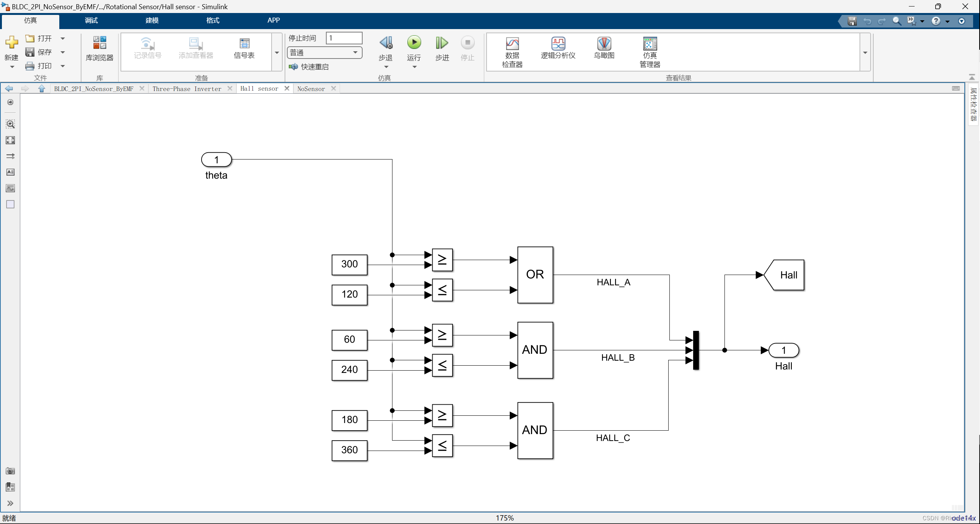
Task: Click the Image insertion palette icon
Action: [10, 188]
